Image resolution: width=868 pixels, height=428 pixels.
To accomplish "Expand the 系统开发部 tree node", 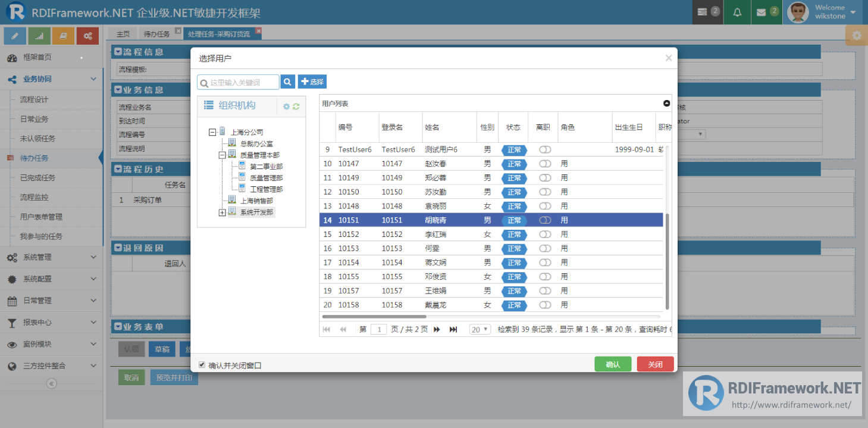I will tap(222, 213).
